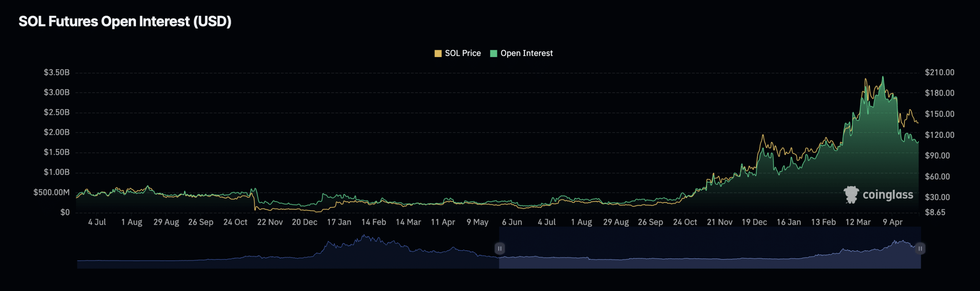Viewport: 980px width, 291px height.
Task: Click the 9 May date label
Action: pos(477,222)
